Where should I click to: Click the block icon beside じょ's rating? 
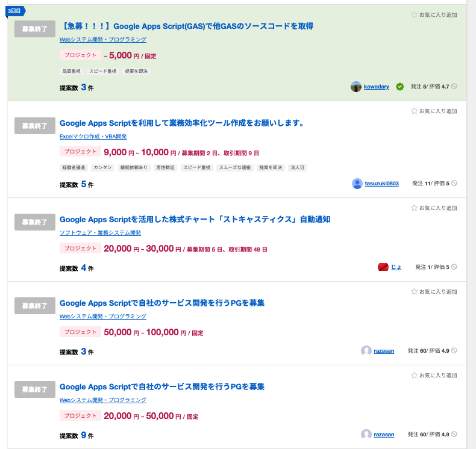[454, 267]
